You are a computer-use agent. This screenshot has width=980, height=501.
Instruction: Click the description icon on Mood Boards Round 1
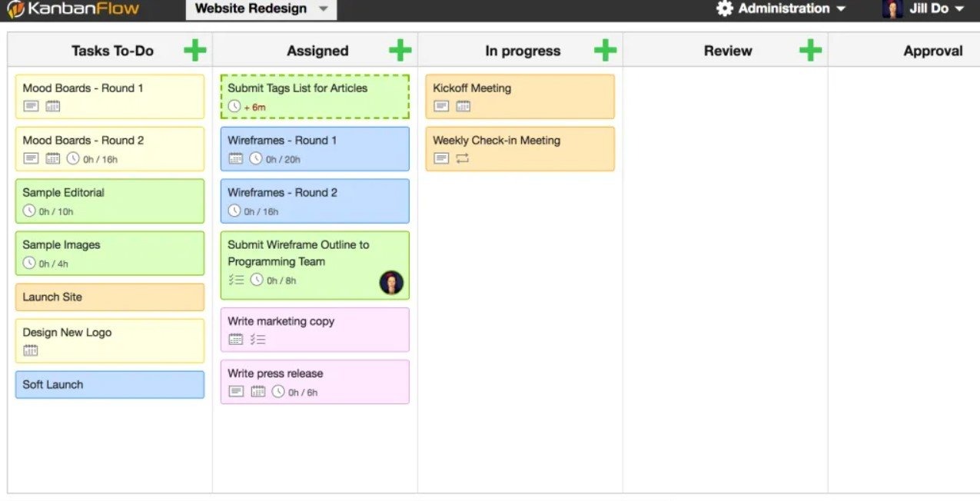[x=31, y=107]
